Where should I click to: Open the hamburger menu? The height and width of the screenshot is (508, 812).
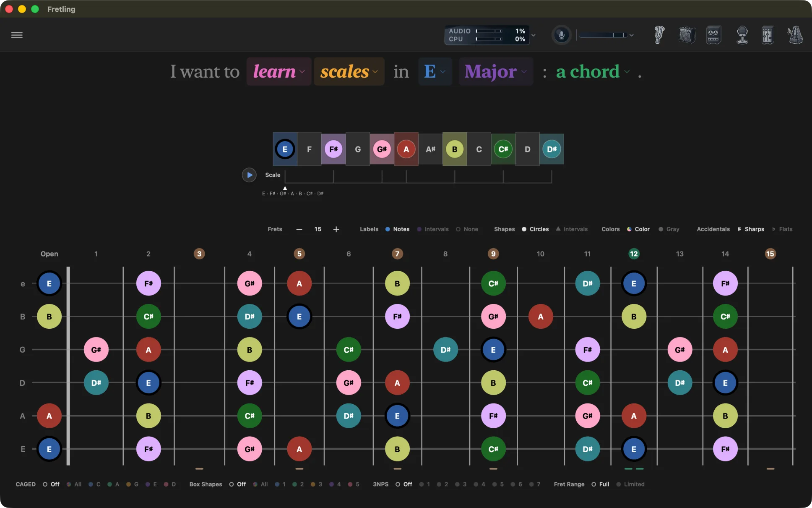(x=17, y=35)
